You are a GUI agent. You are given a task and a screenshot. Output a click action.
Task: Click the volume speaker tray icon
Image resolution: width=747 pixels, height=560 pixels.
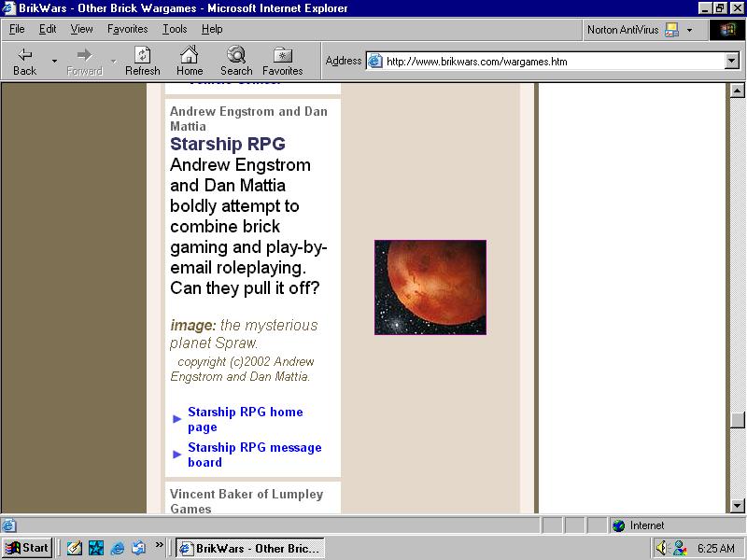[x=661, y=548]
